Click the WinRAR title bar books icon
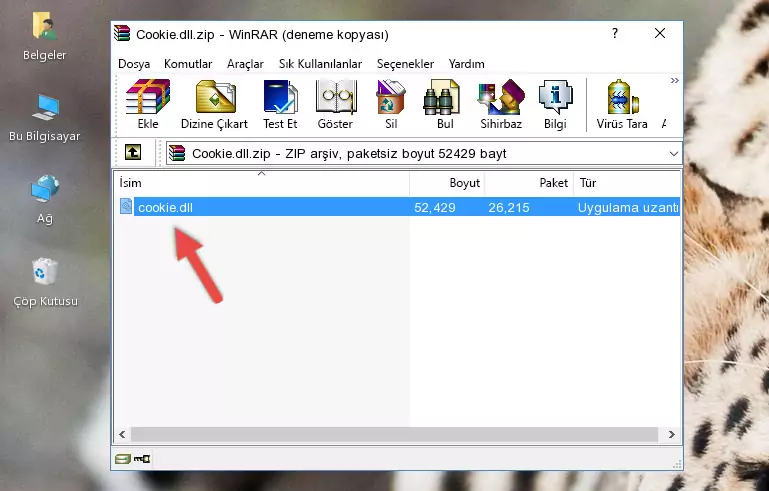The image size is (769, 491). 122,33
